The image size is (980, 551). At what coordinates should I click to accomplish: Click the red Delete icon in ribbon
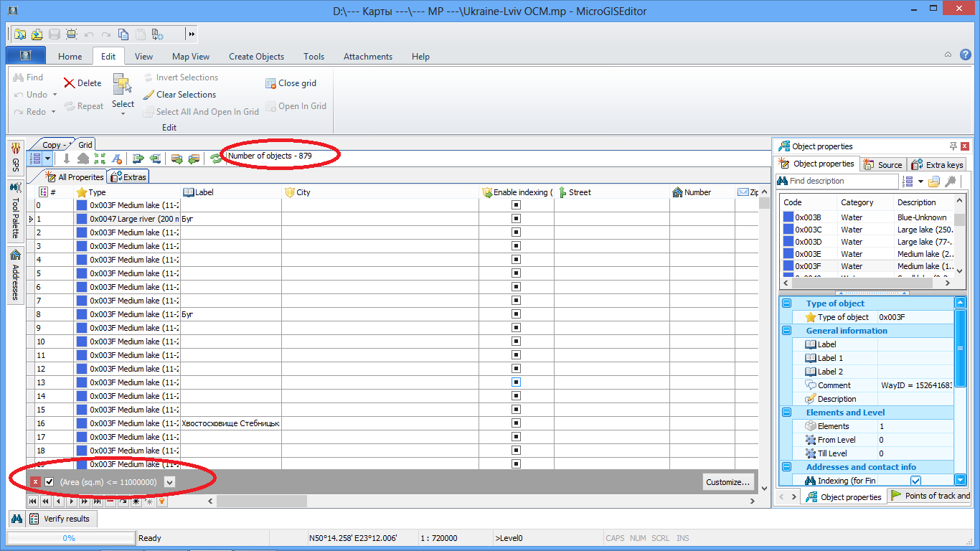click(x=70, y=83)
